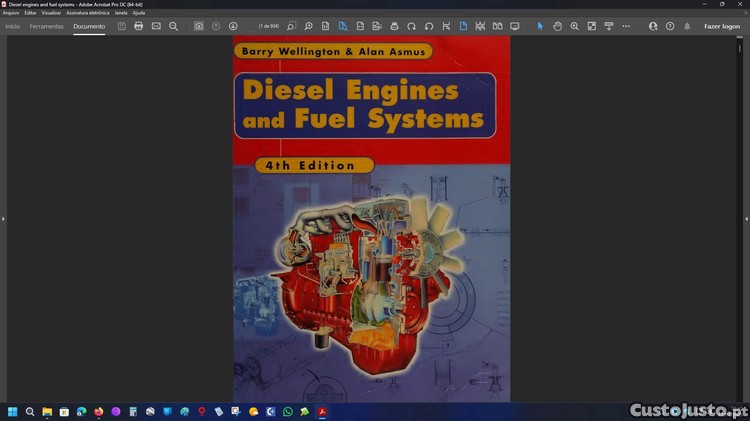The image size is (750, 421).
Task: Click the Fazer logon button
Action: pyautogui.click(x=721, y=26)
